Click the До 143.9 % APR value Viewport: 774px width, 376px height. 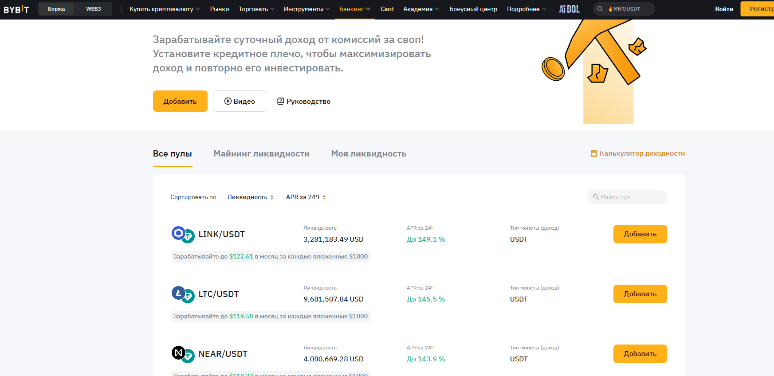click(x=426, y=359)
